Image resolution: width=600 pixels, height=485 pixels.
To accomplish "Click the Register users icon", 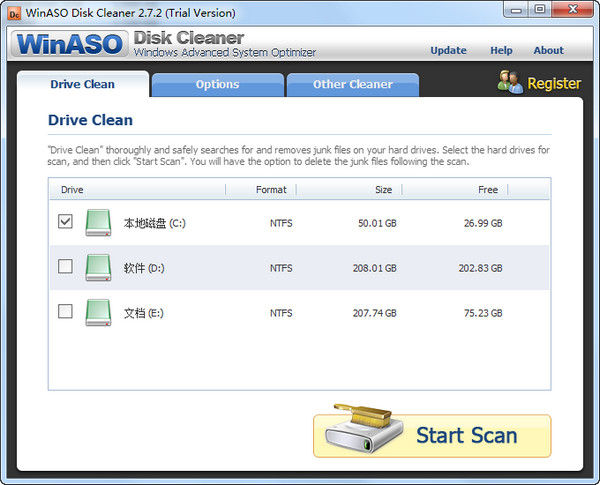I will click(x=510, y=82).
